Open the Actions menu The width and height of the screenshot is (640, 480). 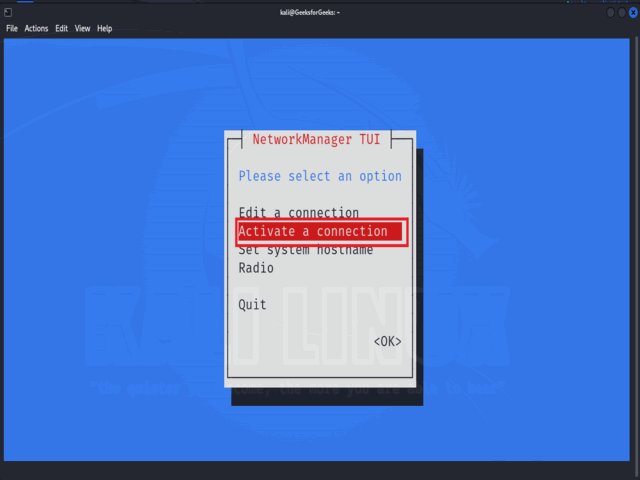click(x=36, y=29)
